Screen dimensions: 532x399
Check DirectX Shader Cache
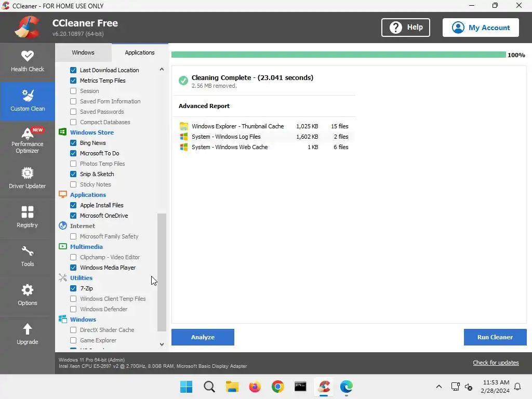point(73,330)
